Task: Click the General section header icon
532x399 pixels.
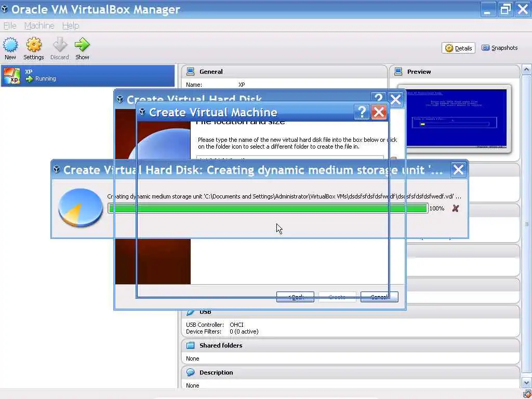Action: tap(190, 72)
